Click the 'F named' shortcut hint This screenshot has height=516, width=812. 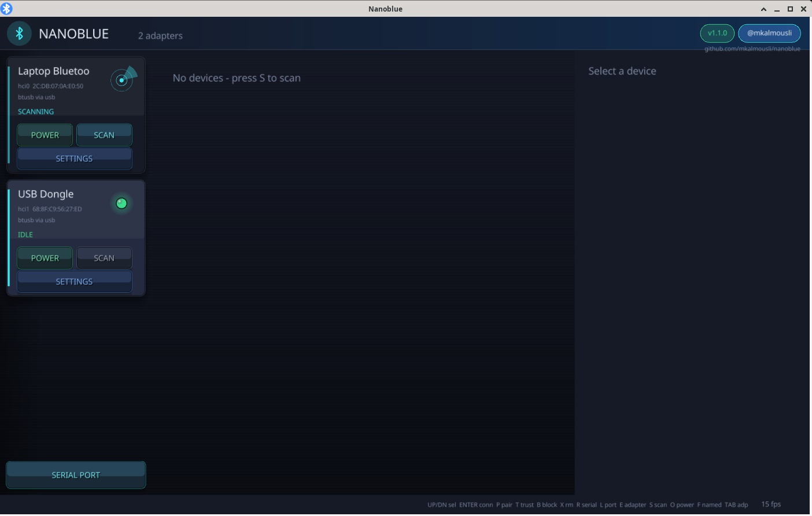710,505
